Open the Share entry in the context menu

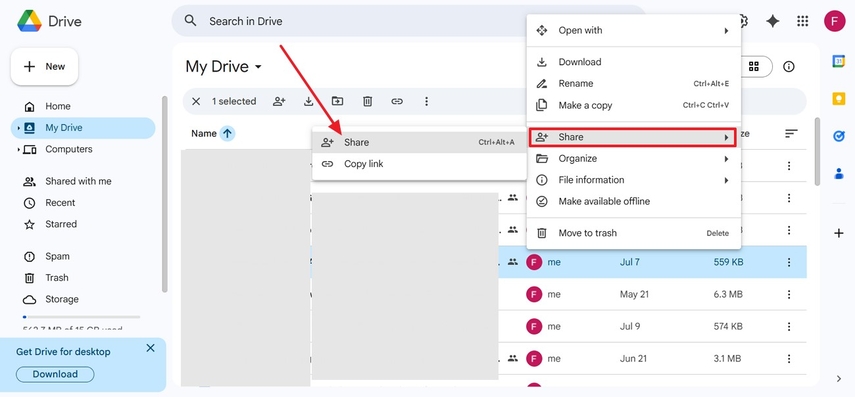point(634,137)
